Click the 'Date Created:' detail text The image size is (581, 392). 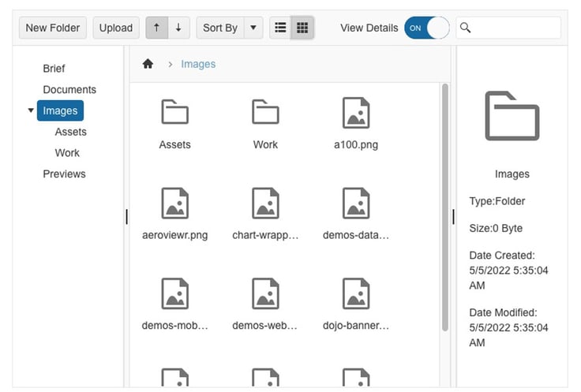(502, 256)
